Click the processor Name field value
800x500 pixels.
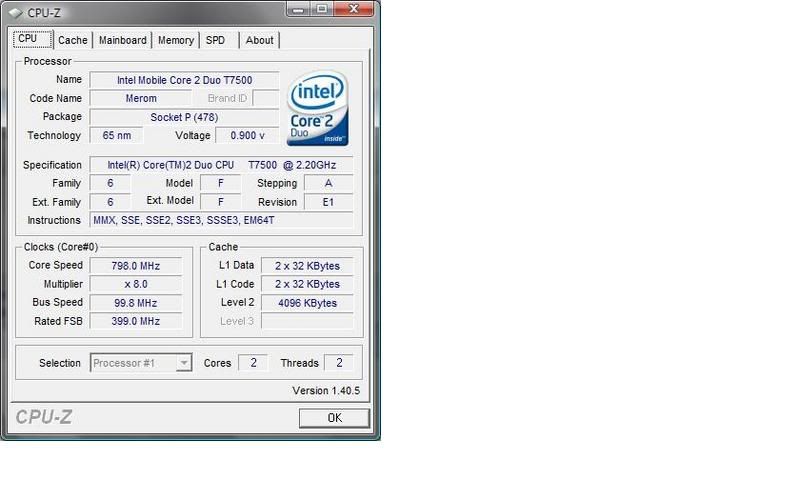coord(184,80)
